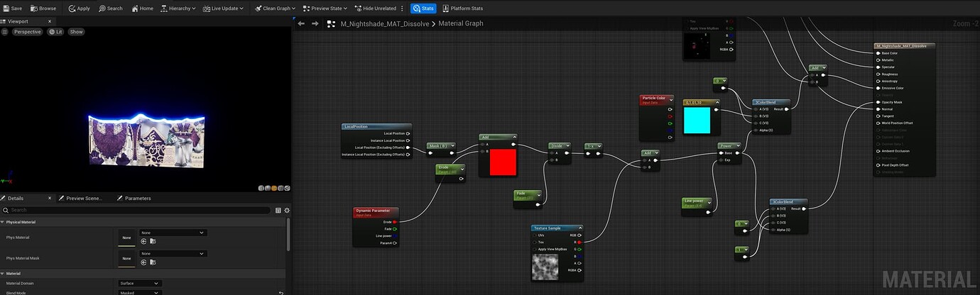Open the property matrix grid icon

coord(278,211)
